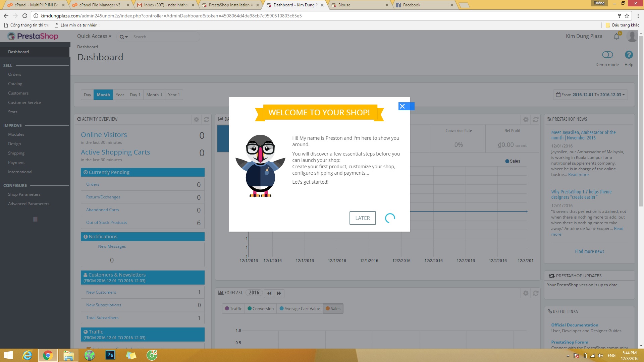644x362 pixels.
Task: Open Forecast panel settings gear
Action: pos(526,293)
